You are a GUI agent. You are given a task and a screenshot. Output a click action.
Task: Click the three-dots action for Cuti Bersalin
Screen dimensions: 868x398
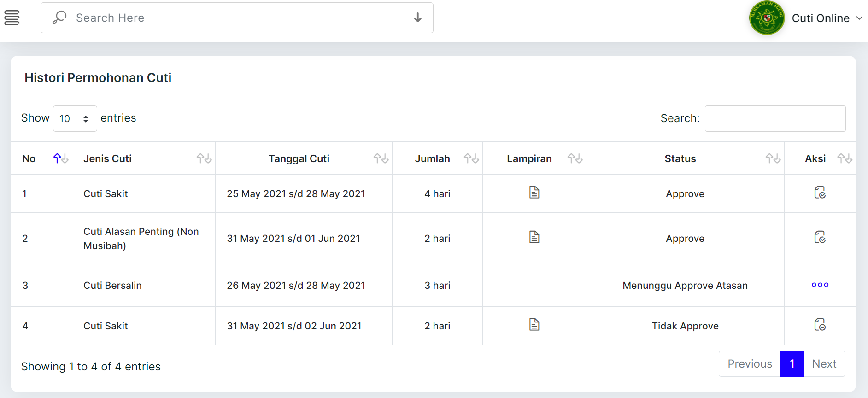pyautogui.click(x=820, y=285)
